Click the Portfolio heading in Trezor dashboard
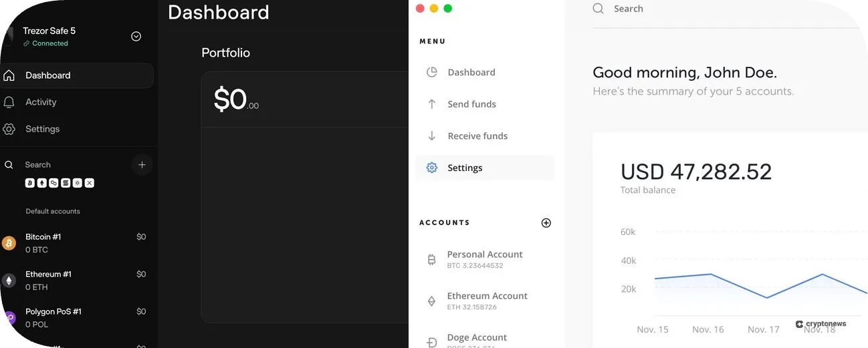The height and width of the screenshot is (348, 868). coord(226,53)
